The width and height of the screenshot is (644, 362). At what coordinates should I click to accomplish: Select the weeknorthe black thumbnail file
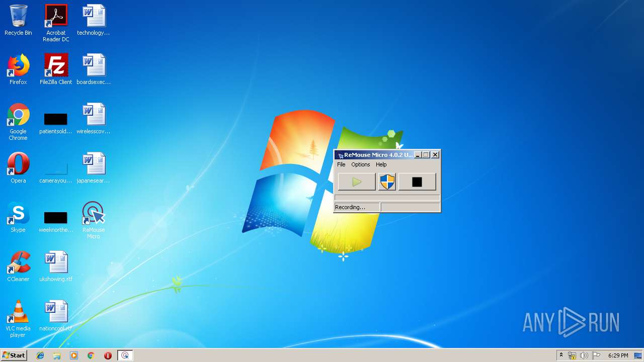tap(56, 222)
